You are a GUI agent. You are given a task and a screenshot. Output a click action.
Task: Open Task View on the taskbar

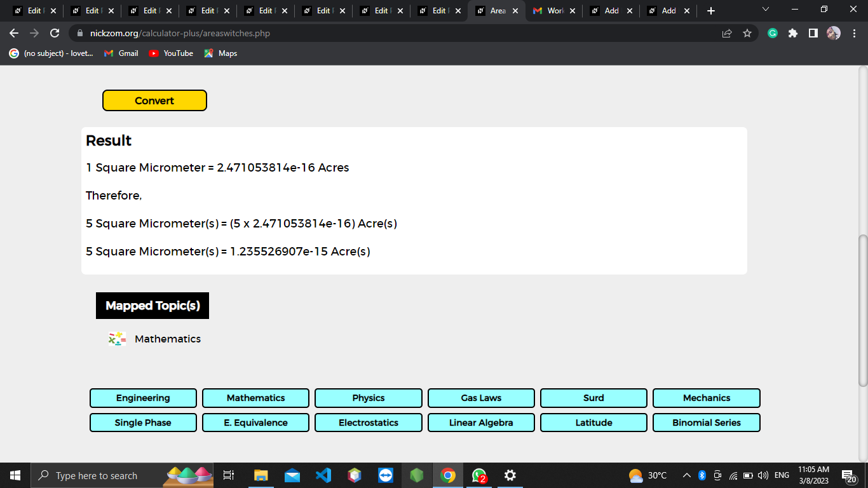click(229, 475)
